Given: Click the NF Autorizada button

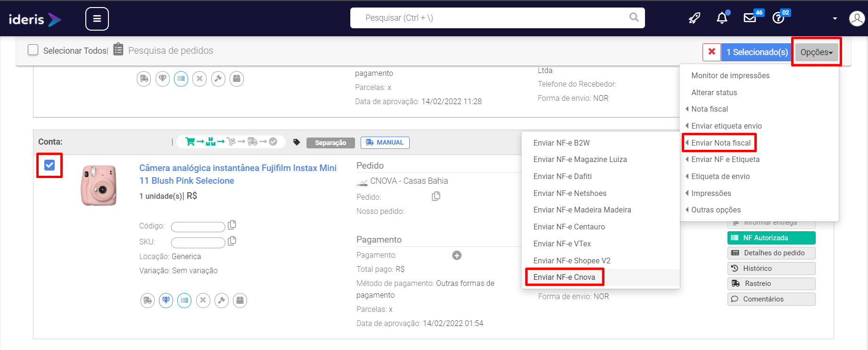Looking at the screenshot, I should coord(771,238).
